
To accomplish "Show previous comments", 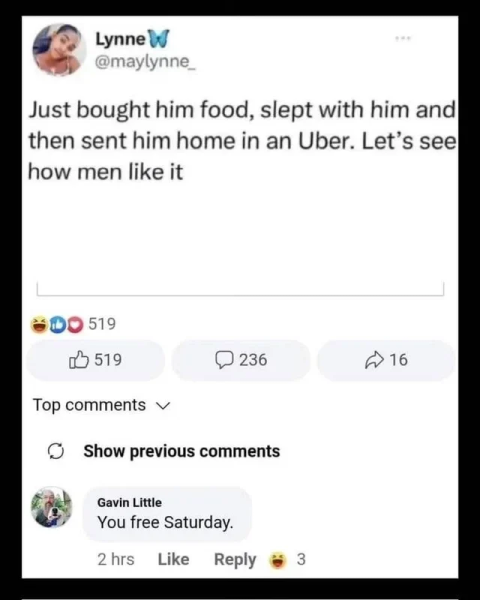I will click(182, 451).
